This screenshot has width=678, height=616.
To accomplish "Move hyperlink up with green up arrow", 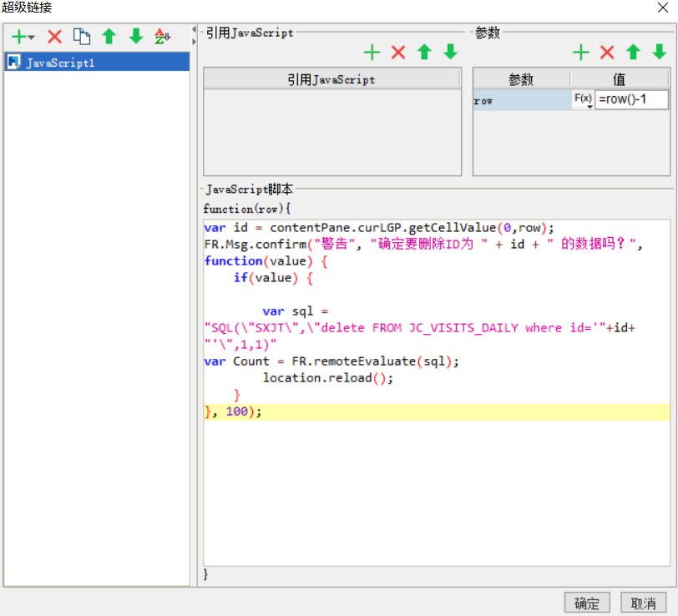I will click(x=108, y=36).
